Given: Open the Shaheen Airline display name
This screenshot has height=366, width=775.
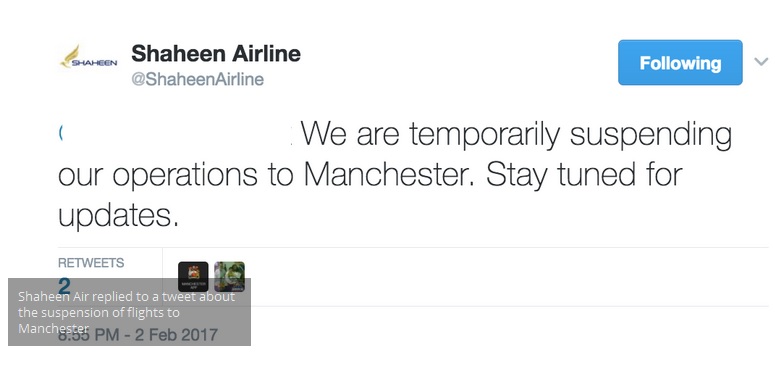Looking at the screenshot, I should pos(216,53).
